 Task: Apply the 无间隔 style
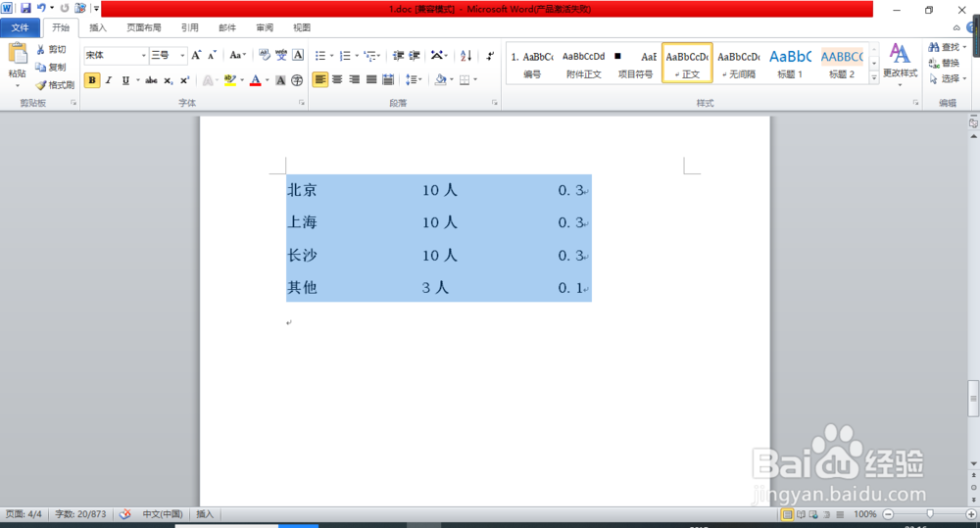pos(738,63)
